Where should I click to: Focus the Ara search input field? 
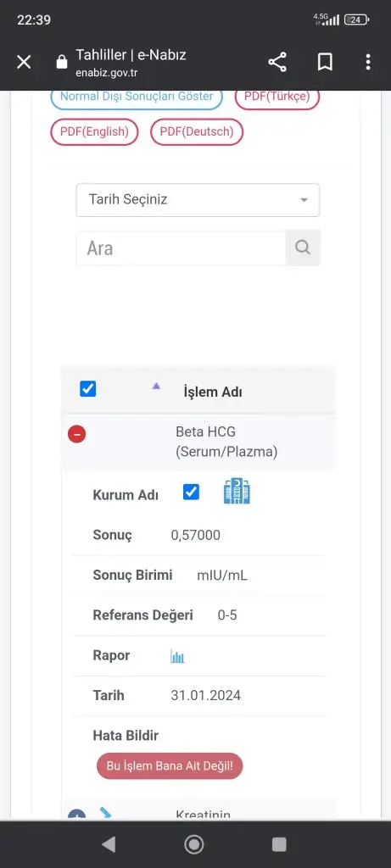coord(182,248)
